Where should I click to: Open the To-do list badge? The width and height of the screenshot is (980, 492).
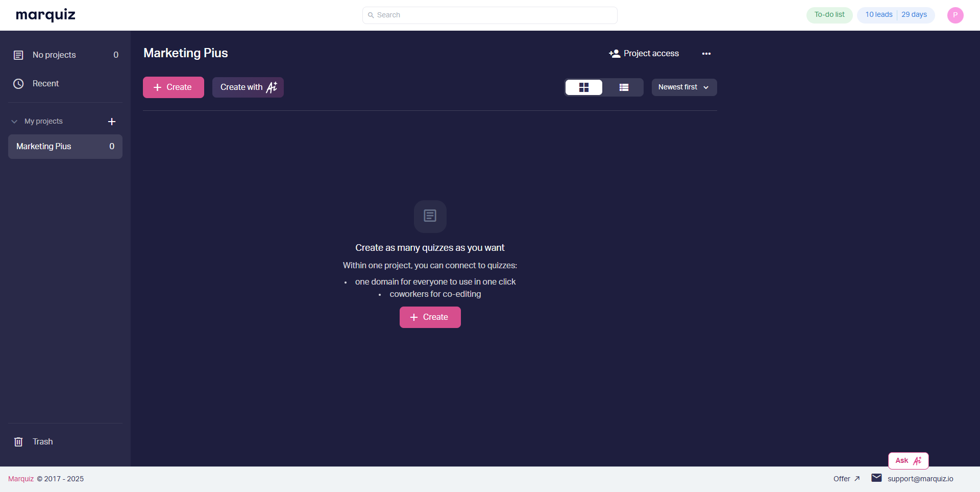[x=829, y=15]
